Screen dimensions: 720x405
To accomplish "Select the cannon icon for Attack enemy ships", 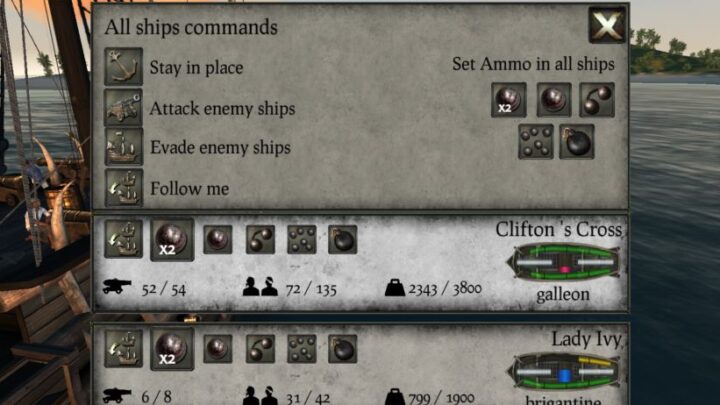I will click(123, 108).
